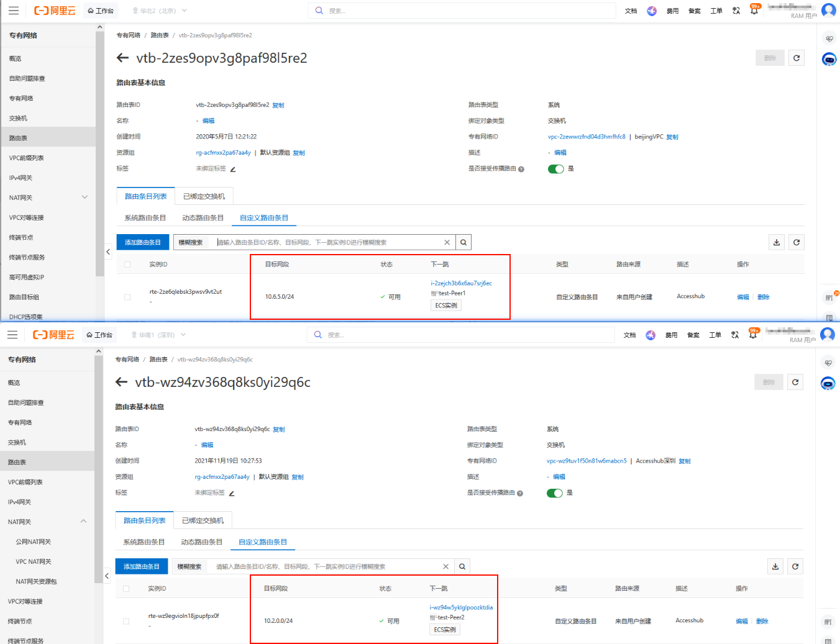
Task: Focus the top search box in Beijing console header
Action: [x=462, y=11]
